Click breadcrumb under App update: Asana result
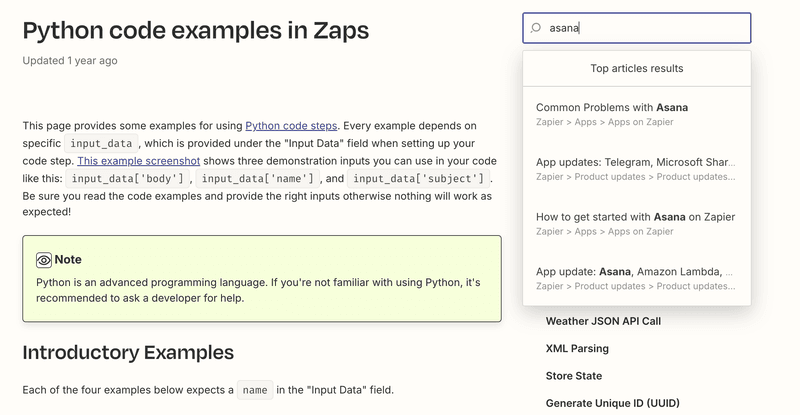Image resolution: width=800 pixels, height=415 pixels. coord(636,286)
